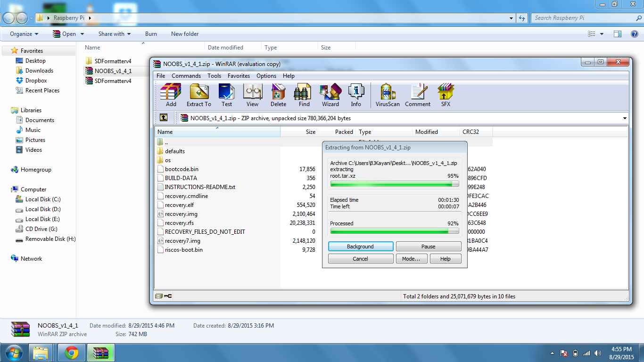Click the VirusScan toolbar icon
644x362 pixels.
click(x=388, y=95)
